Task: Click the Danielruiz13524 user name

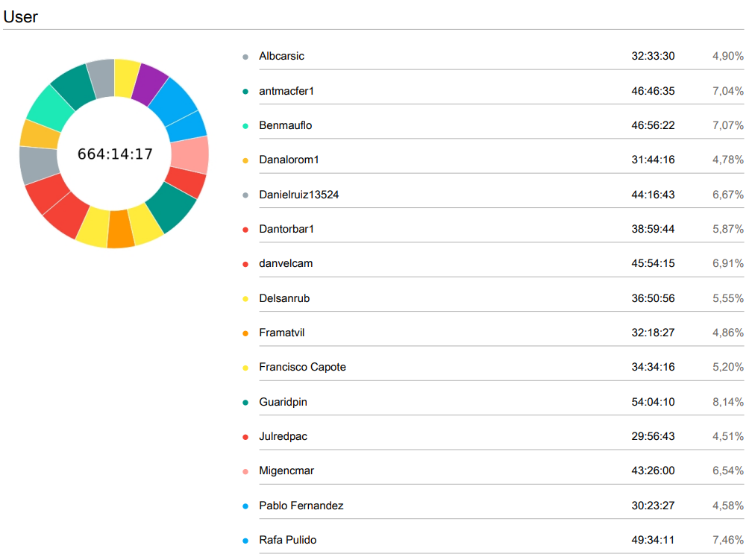Action: [x=299, y=195]
